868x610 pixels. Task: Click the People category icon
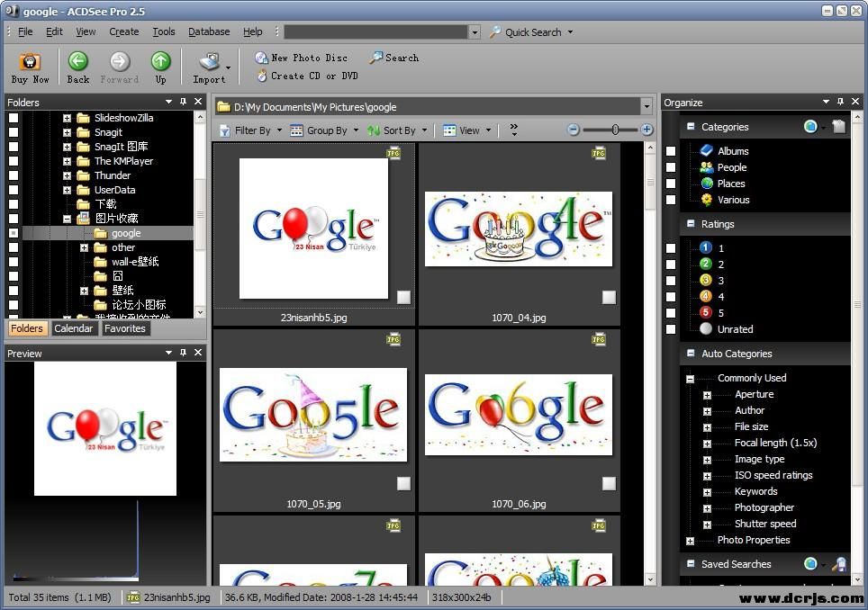(706, 167)
